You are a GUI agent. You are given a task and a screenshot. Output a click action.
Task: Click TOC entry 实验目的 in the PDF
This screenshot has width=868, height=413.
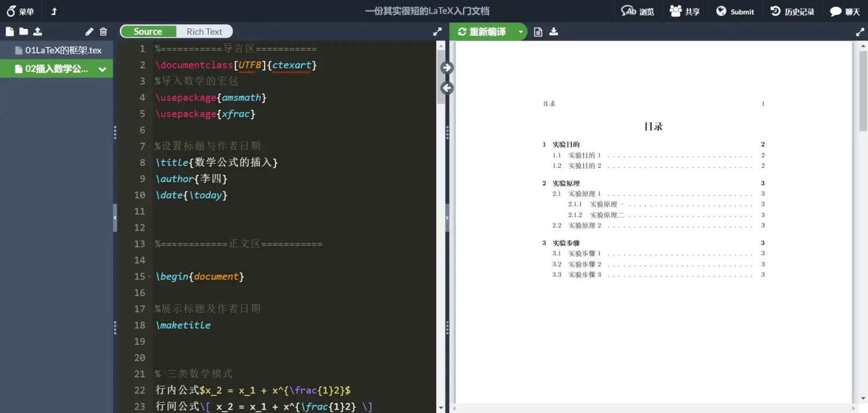(x=566, y=145)
